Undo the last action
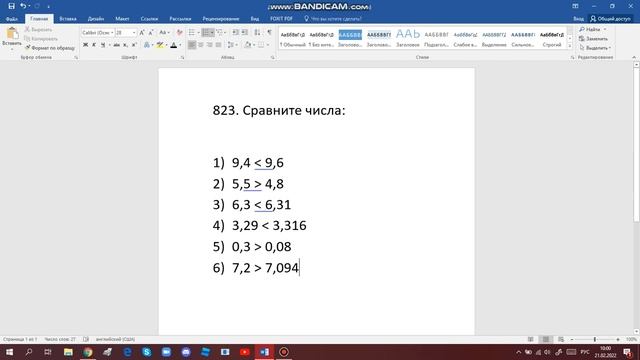 [23, 6]
